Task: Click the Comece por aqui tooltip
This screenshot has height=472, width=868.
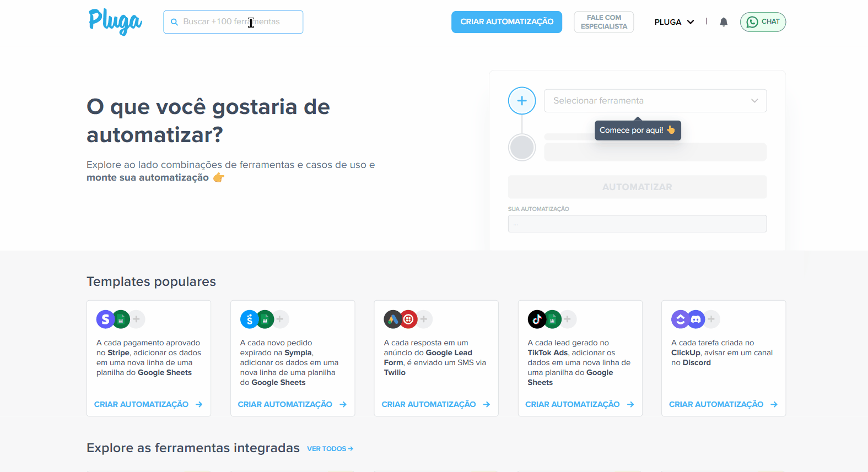Action: pos(638,131)
